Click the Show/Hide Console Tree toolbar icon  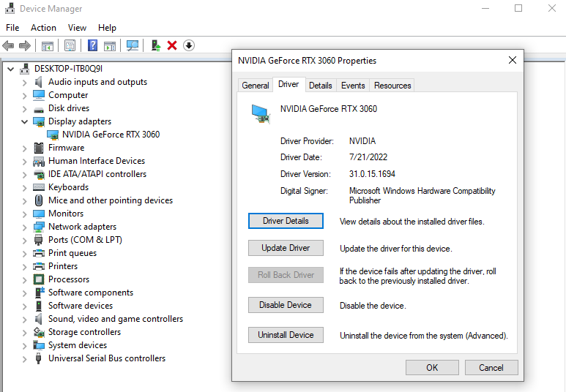pyautogui.click(x=48, y=46)
